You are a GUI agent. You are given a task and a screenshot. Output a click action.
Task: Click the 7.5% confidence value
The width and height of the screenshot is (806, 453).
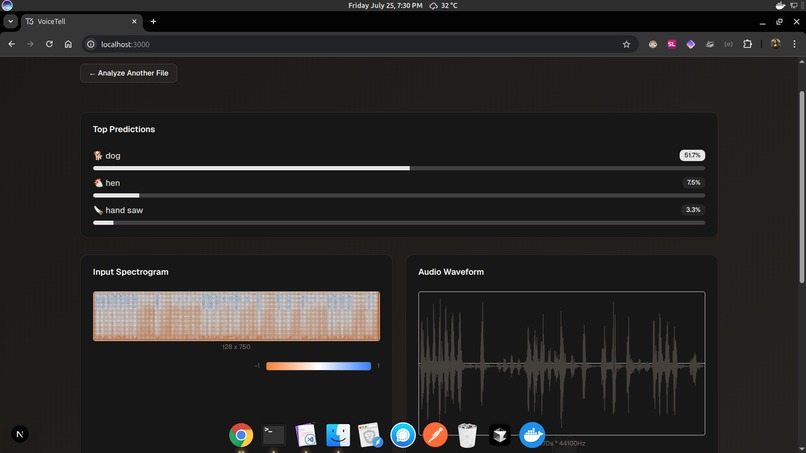pyautogui.click(x=693, y=183)
